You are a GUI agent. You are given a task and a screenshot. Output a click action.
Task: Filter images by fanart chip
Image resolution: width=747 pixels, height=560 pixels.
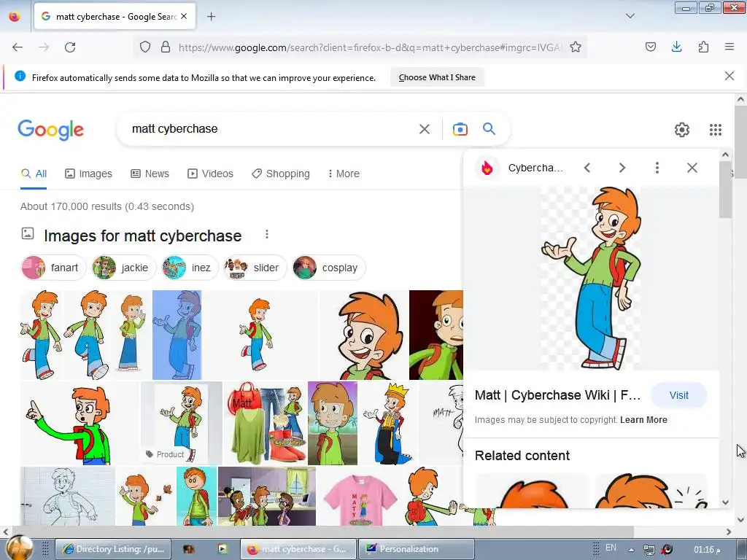pos(53,268)
